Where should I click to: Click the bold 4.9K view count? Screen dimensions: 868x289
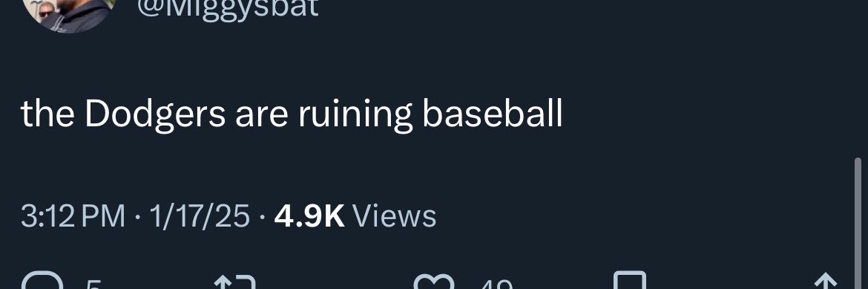click(309, 216)
